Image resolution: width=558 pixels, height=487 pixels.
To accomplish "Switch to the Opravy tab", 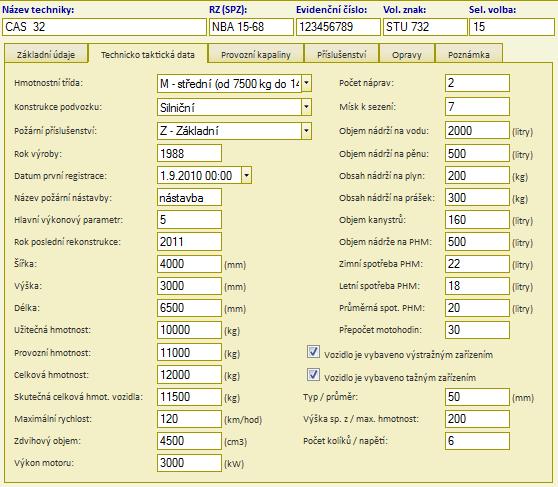I will pyautogui.click(x=407, y=54).
